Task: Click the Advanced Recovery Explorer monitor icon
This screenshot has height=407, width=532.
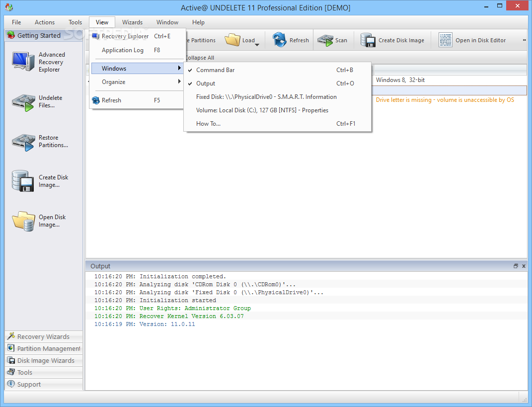Action: (x=23, y=62)
